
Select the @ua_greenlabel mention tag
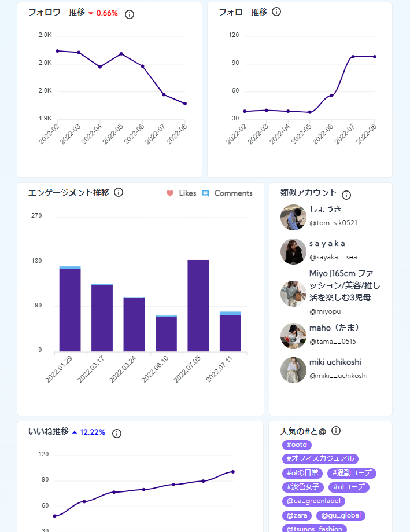point(314,501)
